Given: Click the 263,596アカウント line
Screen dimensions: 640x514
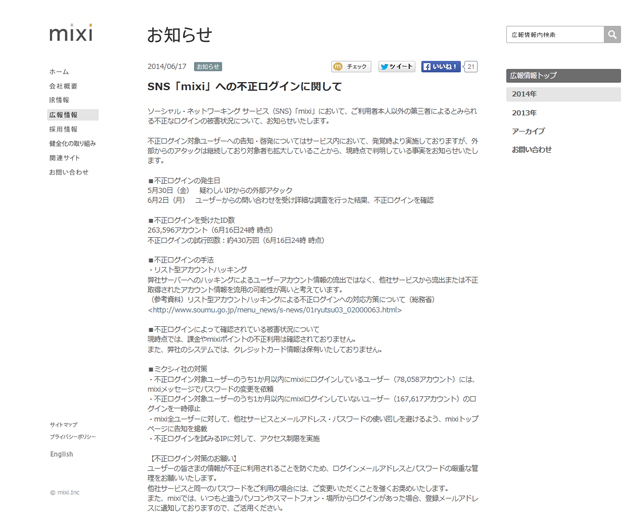Looking at the screenshot, I should point(210,230).
